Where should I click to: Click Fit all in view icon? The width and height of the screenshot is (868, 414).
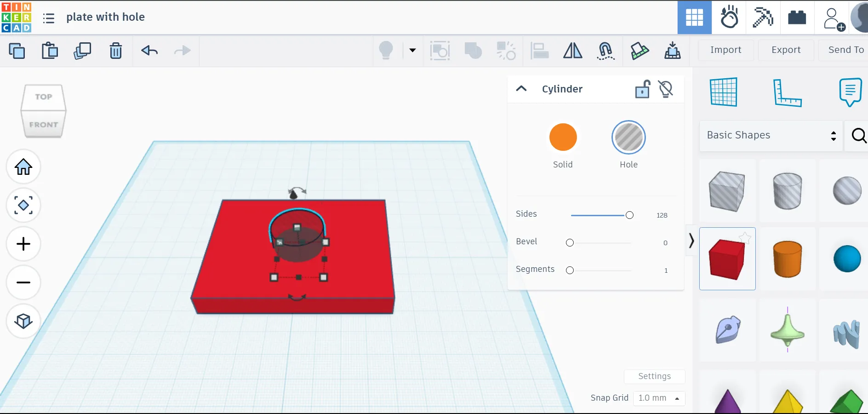(23, 205)
